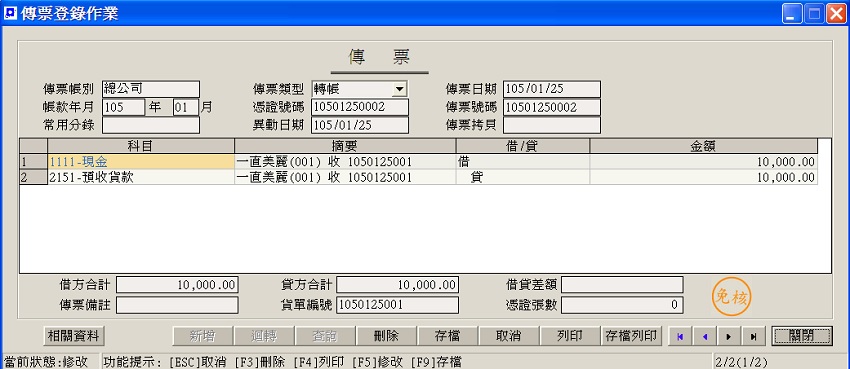Click the 憑證號碼 field
Screen dimensions: 850x369
pyautogui.click(x=360, y=107)
